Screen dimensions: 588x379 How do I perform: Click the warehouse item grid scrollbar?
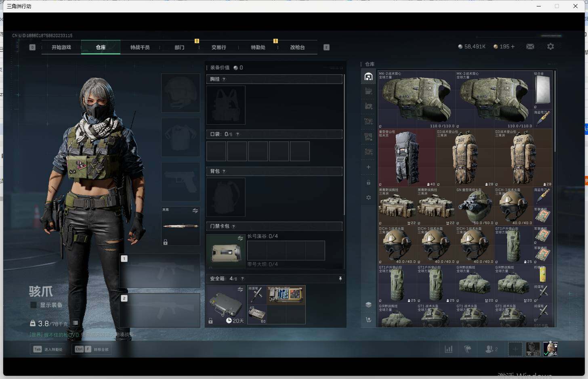(555, 111)
